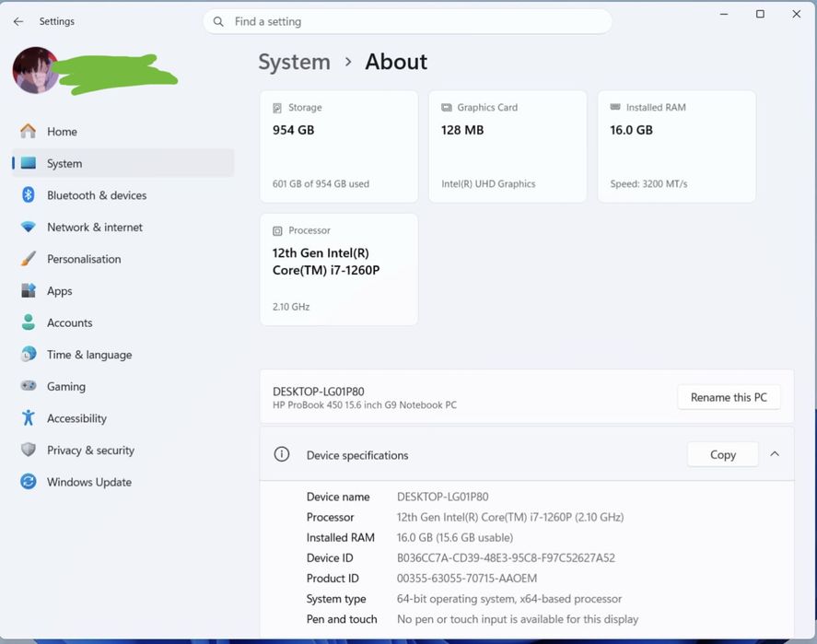Click System in the breadcrumb

[x=295, y=62]
